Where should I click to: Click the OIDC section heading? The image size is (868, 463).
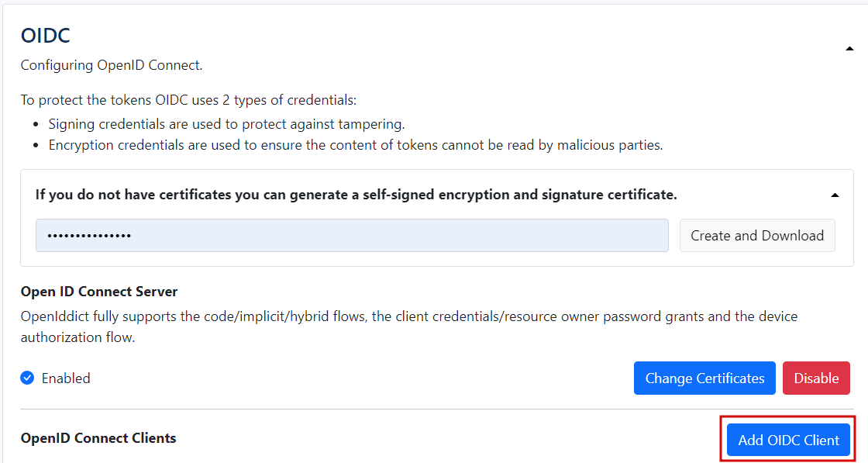(46, 36)
